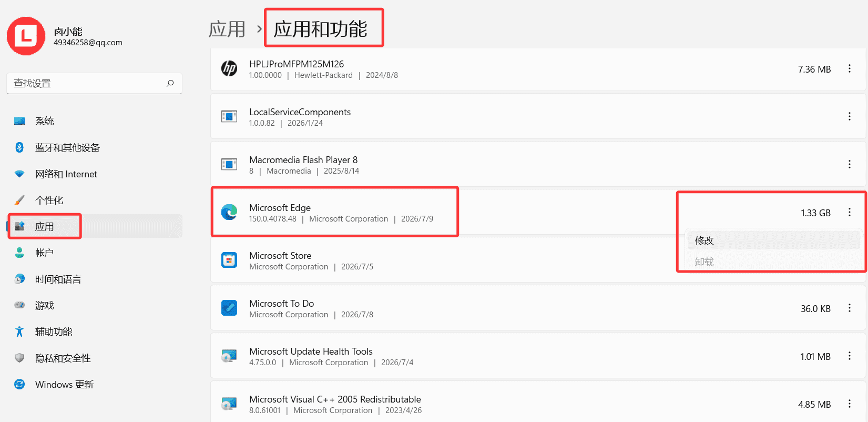868x422 pixels.
Task: Choose 卸载 in the Edge context menu
Action: (773, 262)
